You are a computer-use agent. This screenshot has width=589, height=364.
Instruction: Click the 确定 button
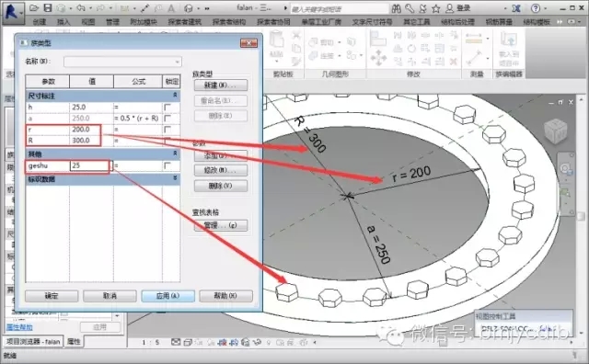click(52, 296)
